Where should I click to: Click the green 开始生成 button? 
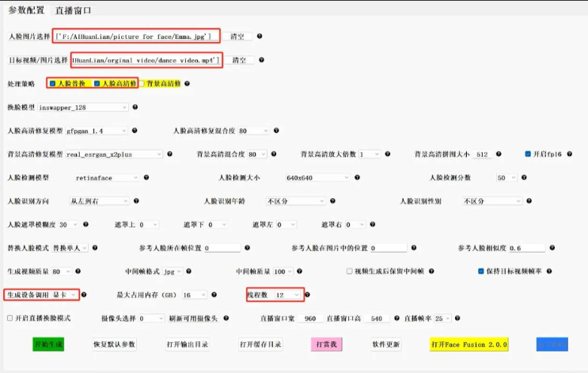48,344
